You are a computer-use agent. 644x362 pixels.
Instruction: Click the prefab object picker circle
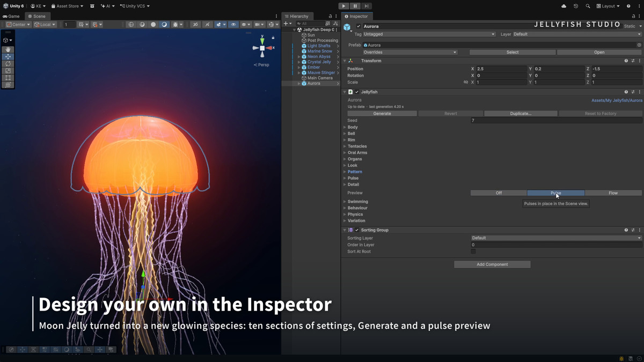click(639, 45)
